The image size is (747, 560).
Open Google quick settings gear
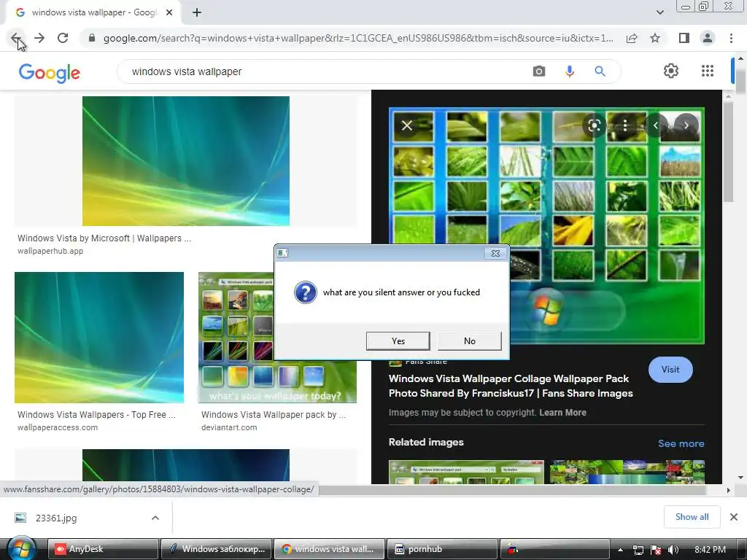coord(671,71)
